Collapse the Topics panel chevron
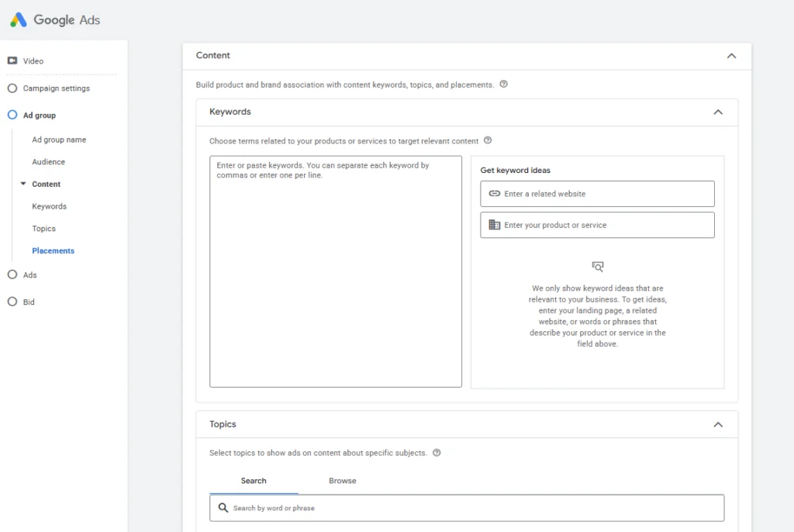This screenshot has height=532, width=794. click(718, 424)
